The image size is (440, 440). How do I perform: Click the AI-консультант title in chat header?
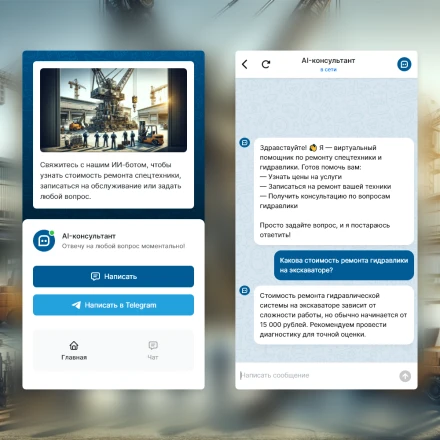(x=328, y=61)
